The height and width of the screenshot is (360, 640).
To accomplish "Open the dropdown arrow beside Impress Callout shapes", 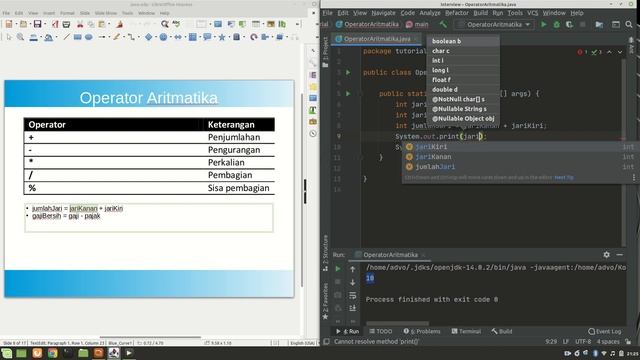I will [214, 38].
